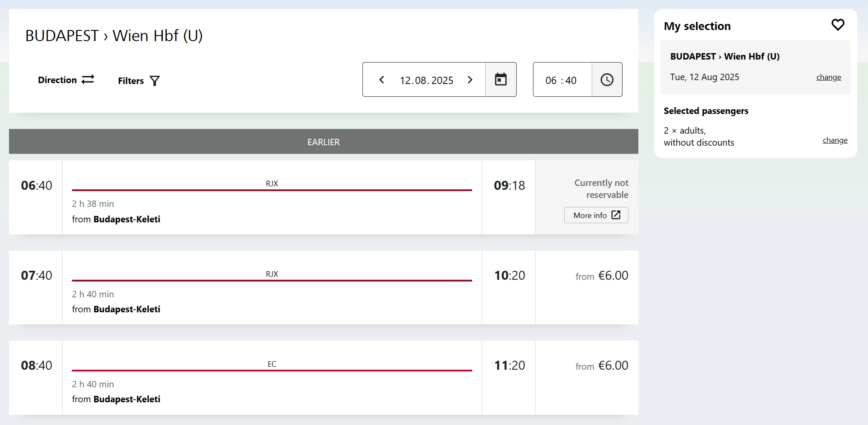
Task: Click the heart favorite icon
Action: click(x=838, y=25)
